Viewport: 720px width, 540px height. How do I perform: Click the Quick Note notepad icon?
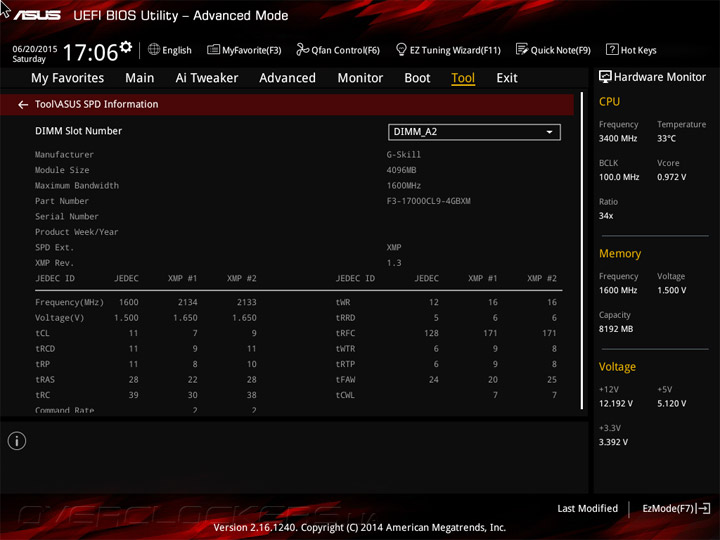pos(522,49)
